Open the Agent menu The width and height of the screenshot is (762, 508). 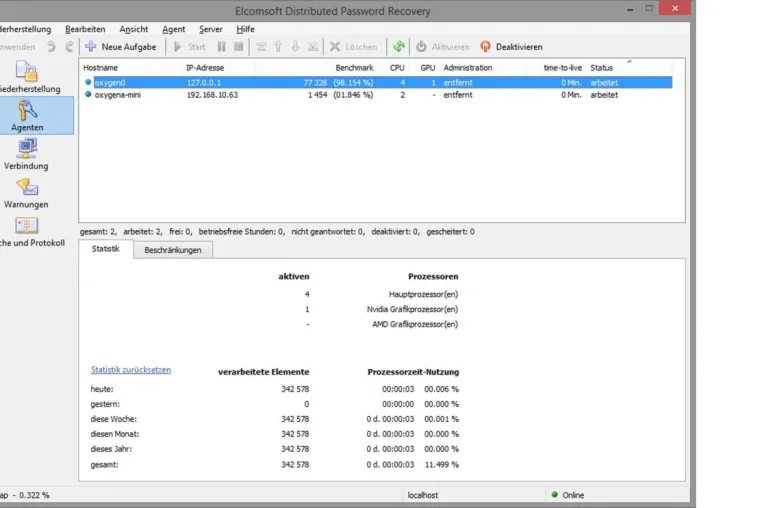(x=173, y=29)
